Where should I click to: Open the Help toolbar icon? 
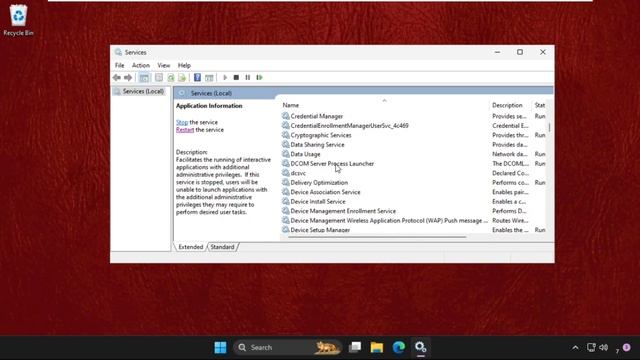click(197, 78)
